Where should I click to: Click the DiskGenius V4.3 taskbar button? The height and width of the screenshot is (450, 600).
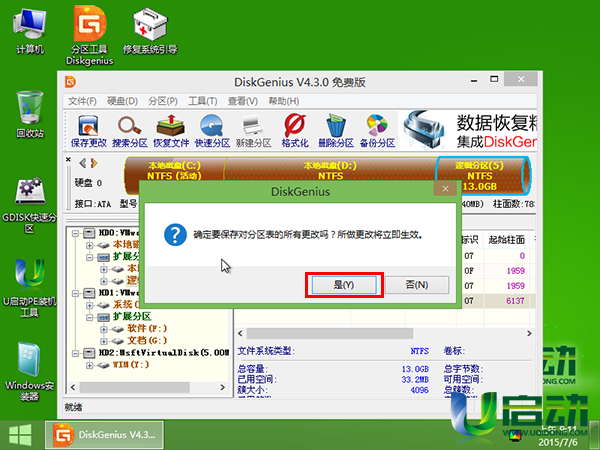coord(104,435)
